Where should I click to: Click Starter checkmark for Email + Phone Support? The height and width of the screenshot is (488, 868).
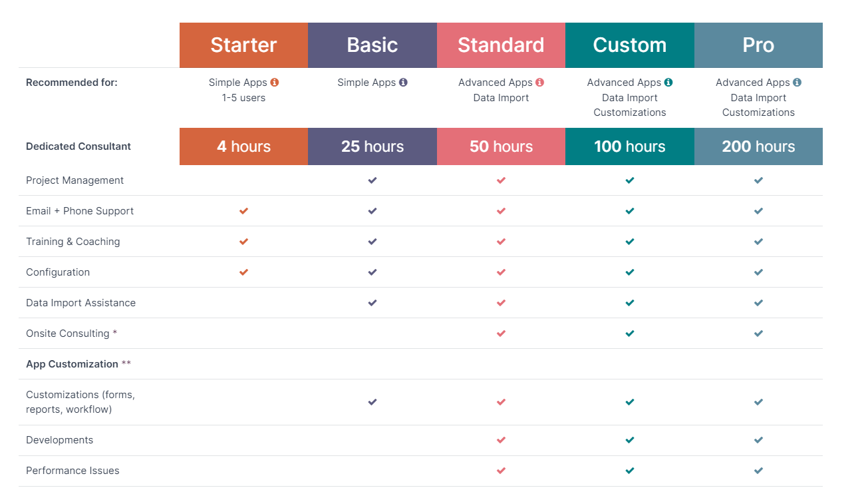(x=243, y=211)
